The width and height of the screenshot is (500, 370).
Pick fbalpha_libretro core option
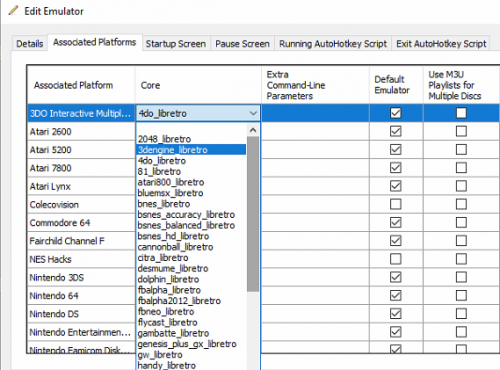[191, 290]
